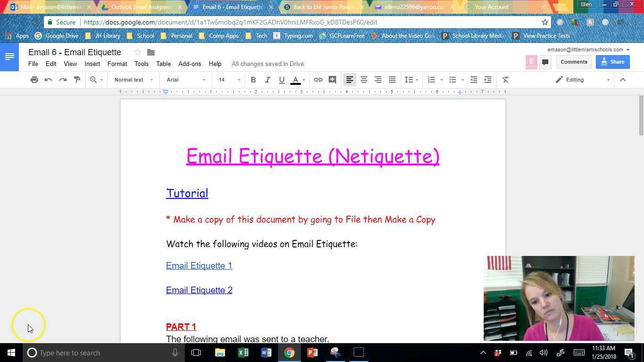
Task: Toggle italic formatting
Action: point(267,80)
